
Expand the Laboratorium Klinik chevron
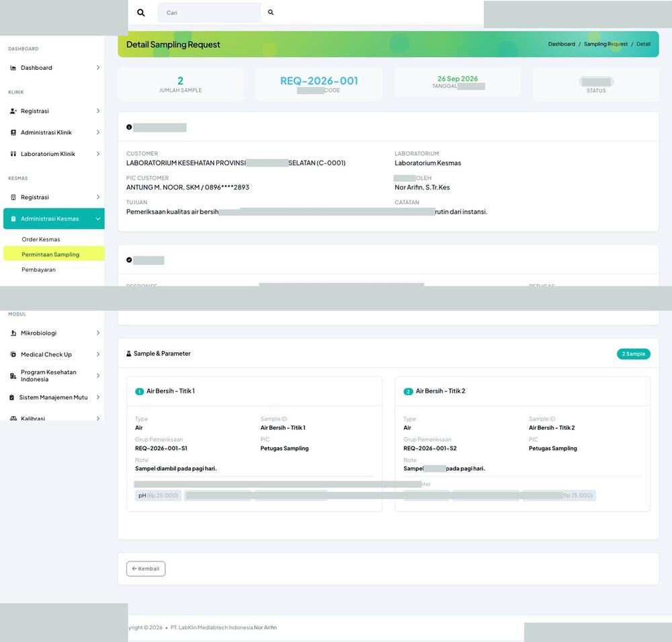click(97, 154)
